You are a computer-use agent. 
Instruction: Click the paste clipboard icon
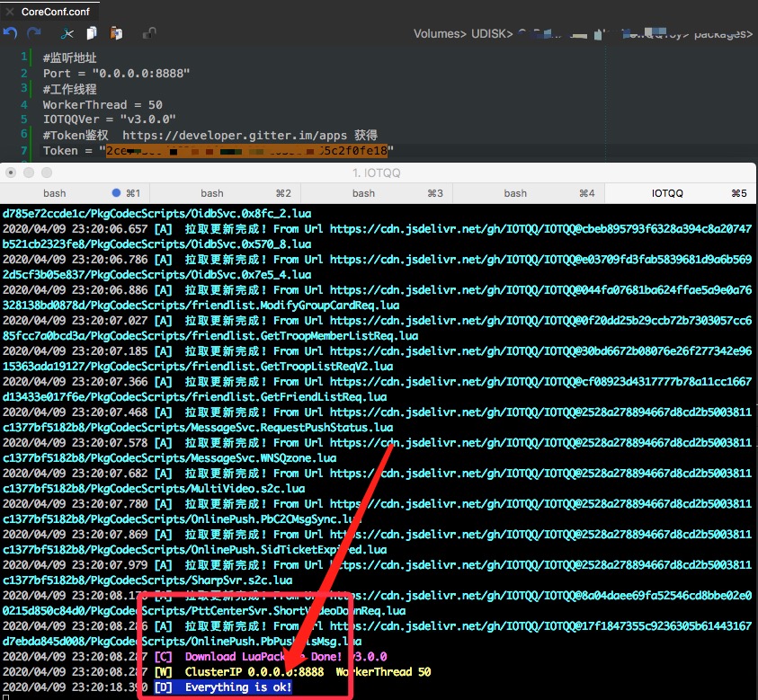click(x=116, y=33)
